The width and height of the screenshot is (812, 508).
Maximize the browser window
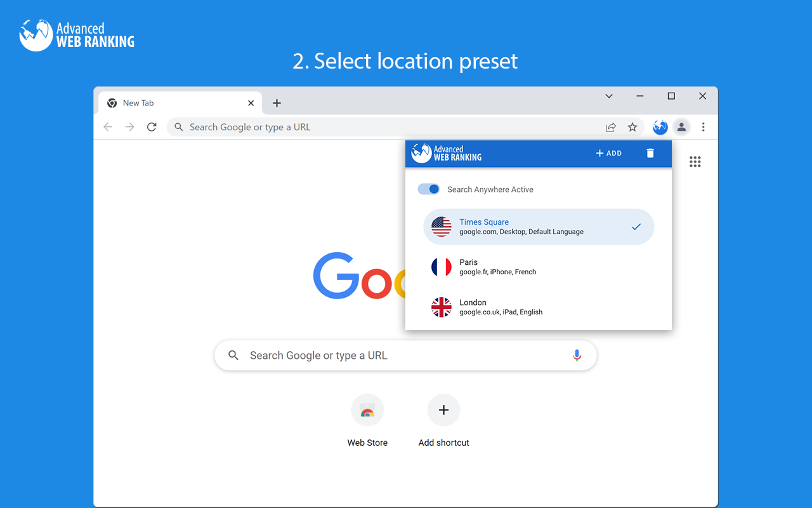click(x=671, y=96)
